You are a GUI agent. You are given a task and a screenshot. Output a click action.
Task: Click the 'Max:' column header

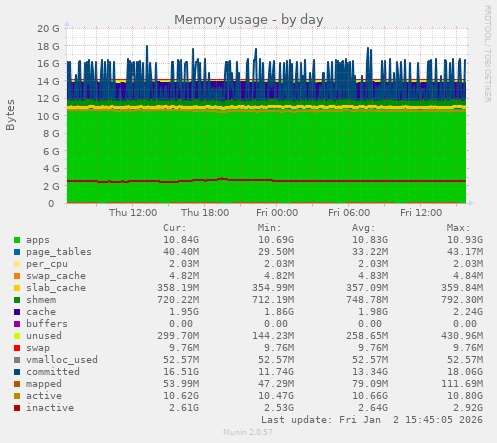tap(458, 228)
